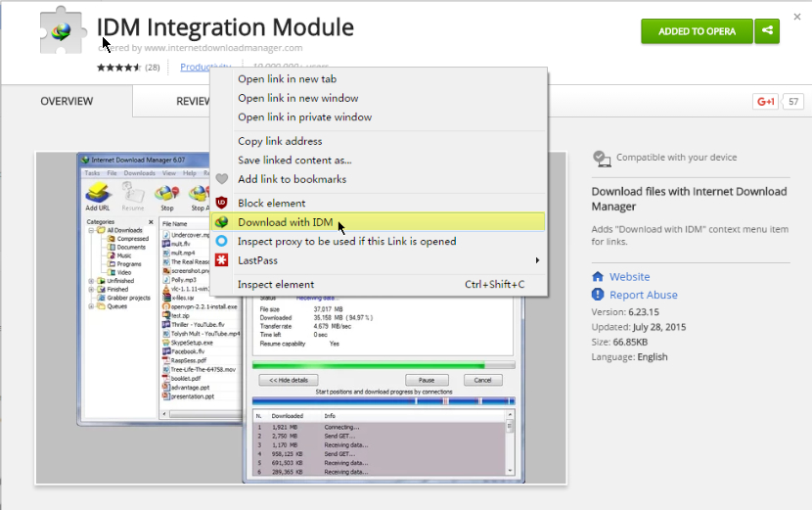Open Downloads menu in IDM screenshot
Viewport: 812px width, 510px height.
point(139,173)
